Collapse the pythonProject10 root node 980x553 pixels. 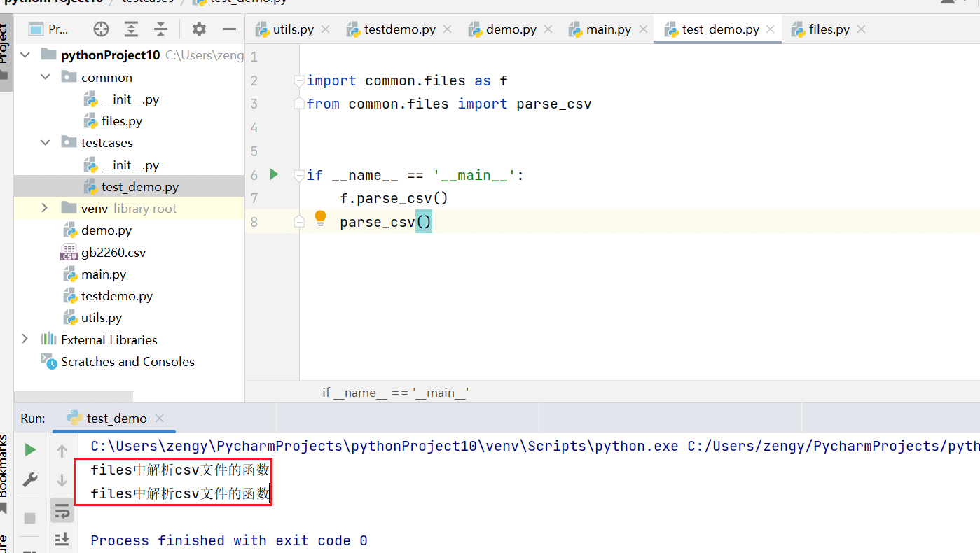click(x=26, y=55)
